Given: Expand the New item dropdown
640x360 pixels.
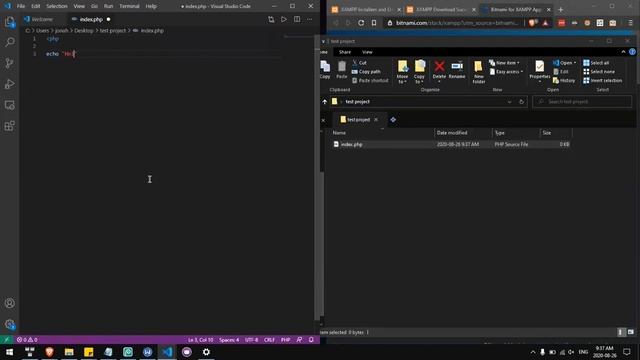Looking at the screenshot, I should click(504, 63).
